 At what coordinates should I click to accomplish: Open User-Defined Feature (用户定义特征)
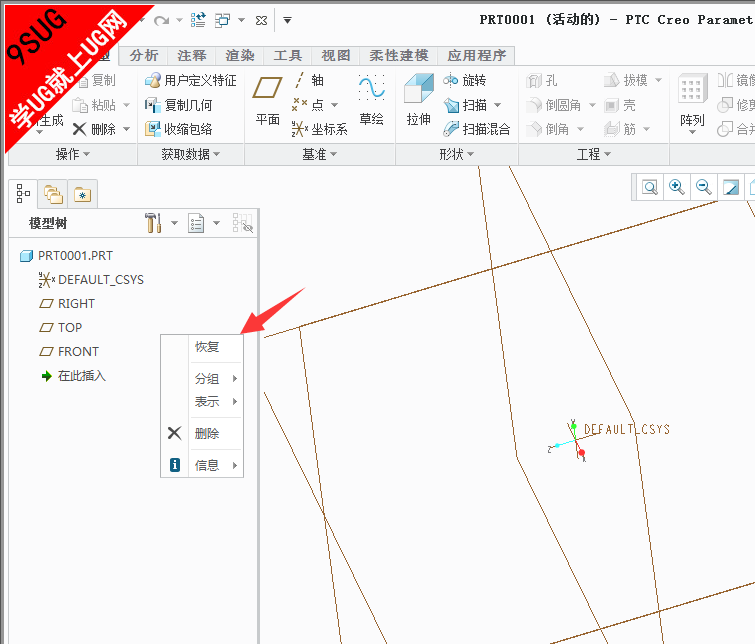tap(191, 80)
